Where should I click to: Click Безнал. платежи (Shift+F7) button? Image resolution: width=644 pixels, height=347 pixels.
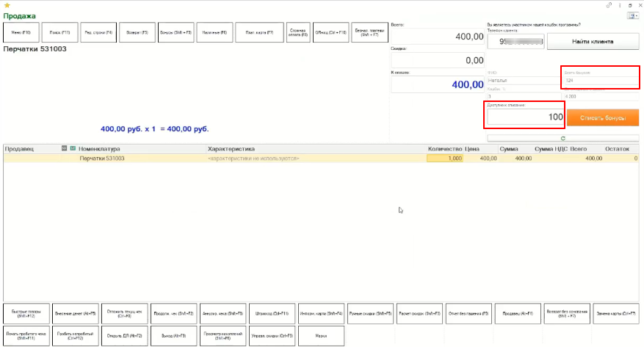point(369,32)
